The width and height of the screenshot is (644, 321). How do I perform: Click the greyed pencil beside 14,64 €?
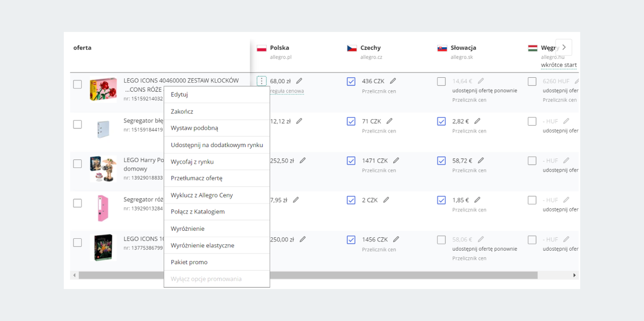(x=481, y=81)
